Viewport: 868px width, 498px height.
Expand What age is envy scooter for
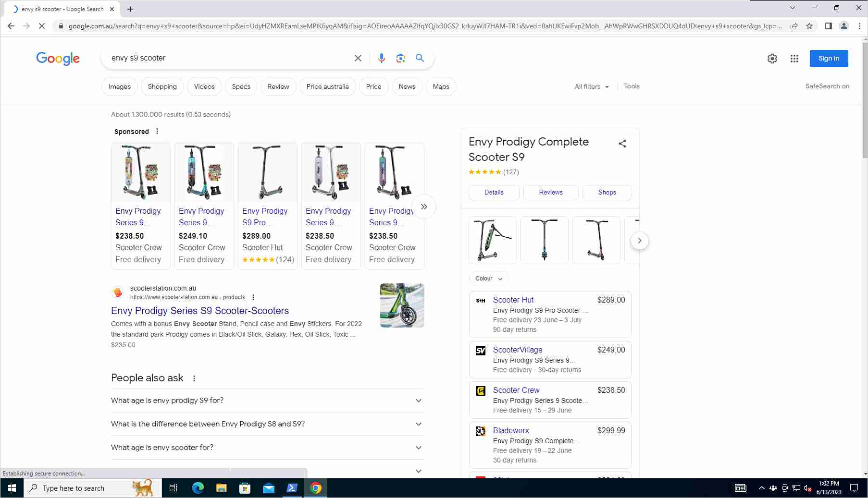267,448
